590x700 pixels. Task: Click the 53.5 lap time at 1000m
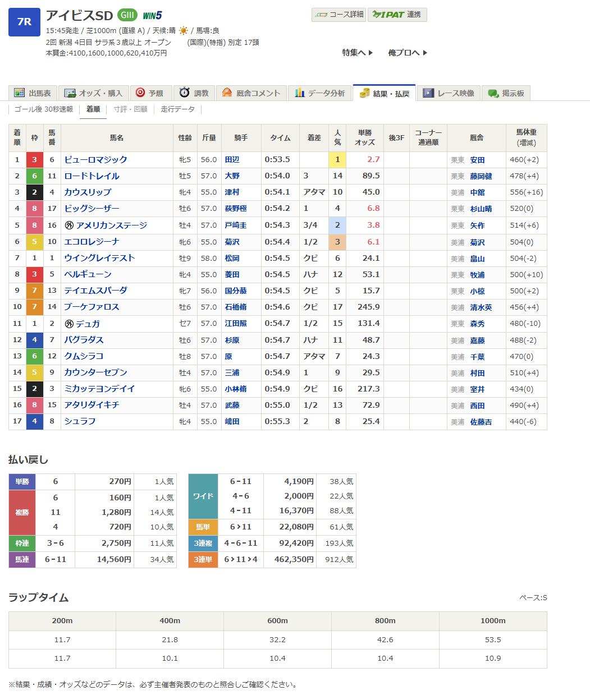tap(493, 640)
